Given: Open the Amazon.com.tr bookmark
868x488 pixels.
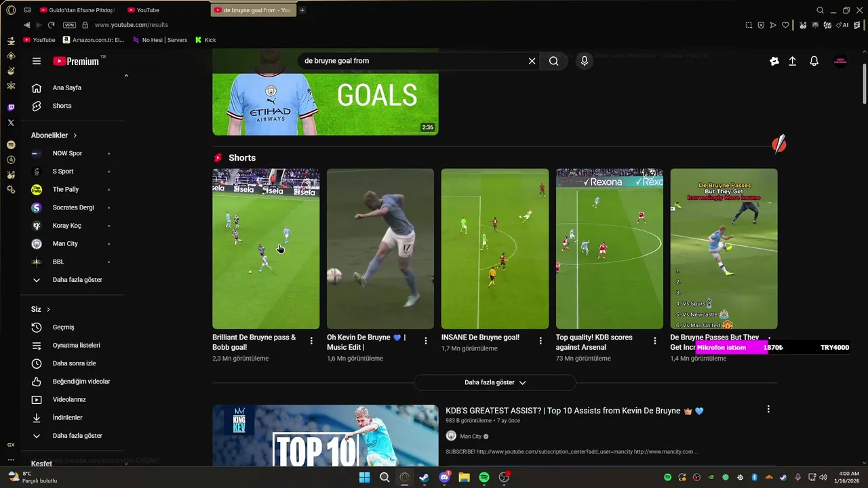Looking at the screenshot, I should click(93, 40).
